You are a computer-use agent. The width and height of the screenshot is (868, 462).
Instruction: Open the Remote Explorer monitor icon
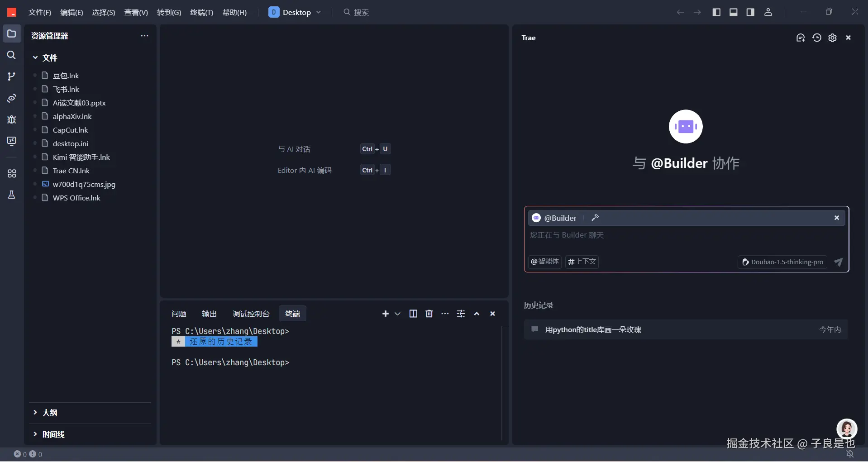pos(12,141)
